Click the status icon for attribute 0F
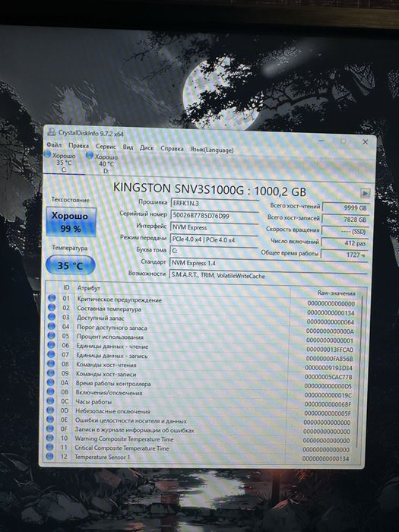 50,429
